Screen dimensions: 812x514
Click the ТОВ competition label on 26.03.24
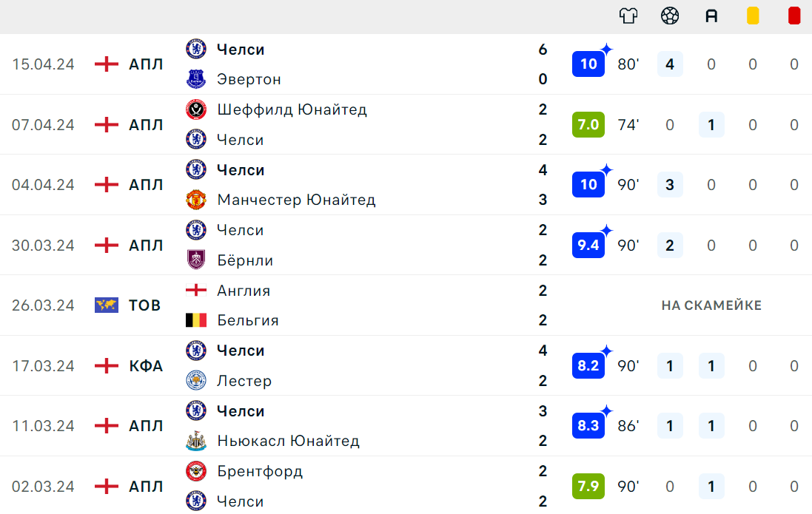tap(144, 305)
